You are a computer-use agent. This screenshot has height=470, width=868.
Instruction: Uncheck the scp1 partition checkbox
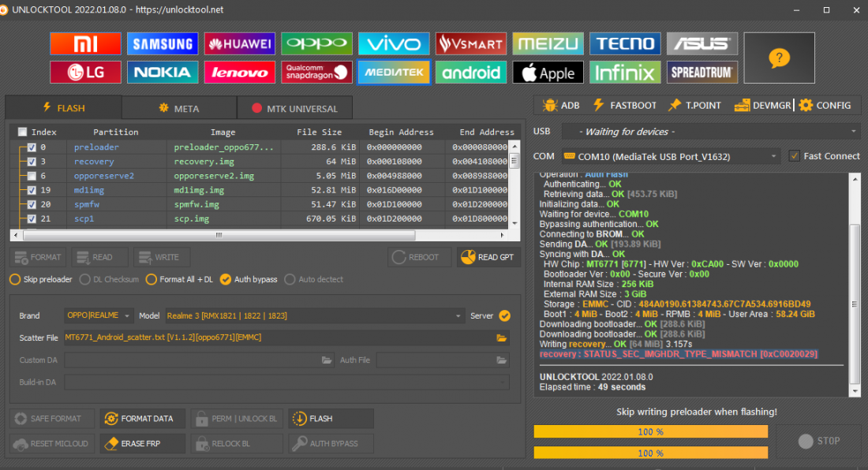[x=32, y=219]
